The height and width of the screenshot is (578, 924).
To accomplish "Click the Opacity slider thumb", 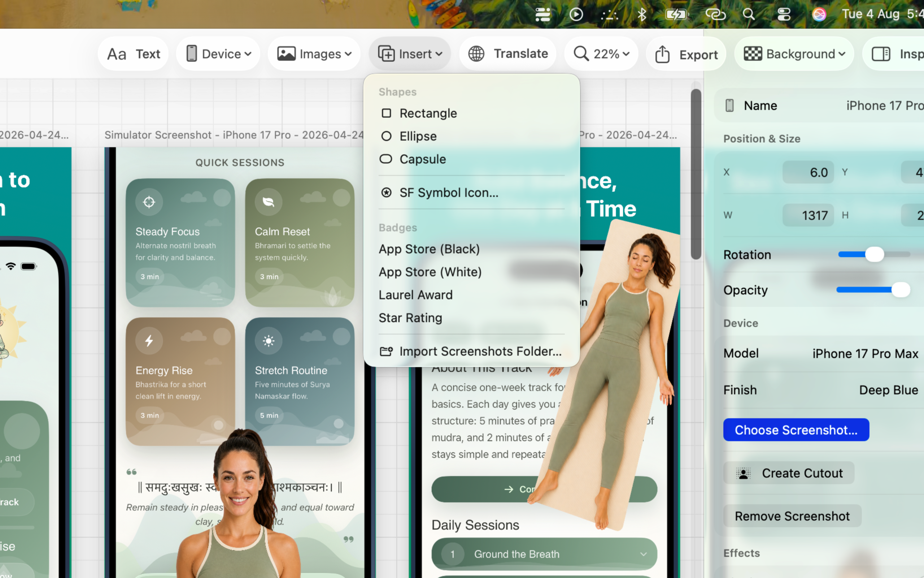I will 901,290.
